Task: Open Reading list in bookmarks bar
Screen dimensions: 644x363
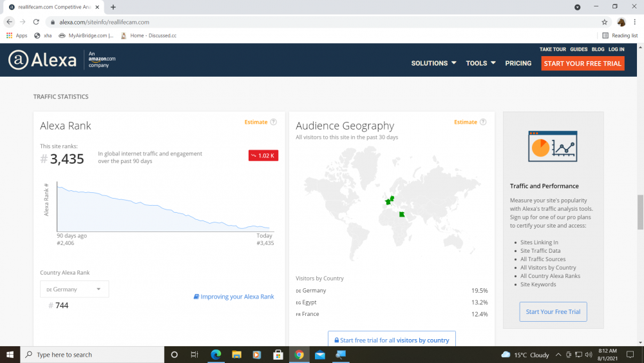Action: click(620, 35)
